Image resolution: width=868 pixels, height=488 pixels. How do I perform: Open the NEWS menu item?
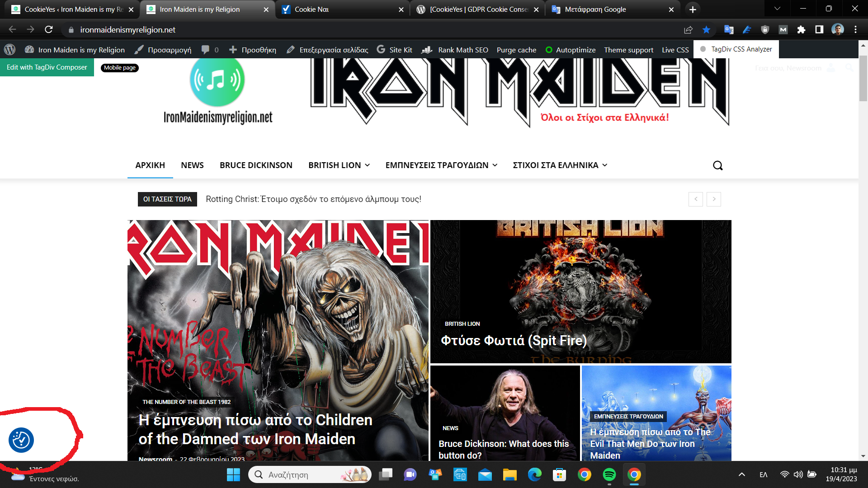[x=192, y=165]
